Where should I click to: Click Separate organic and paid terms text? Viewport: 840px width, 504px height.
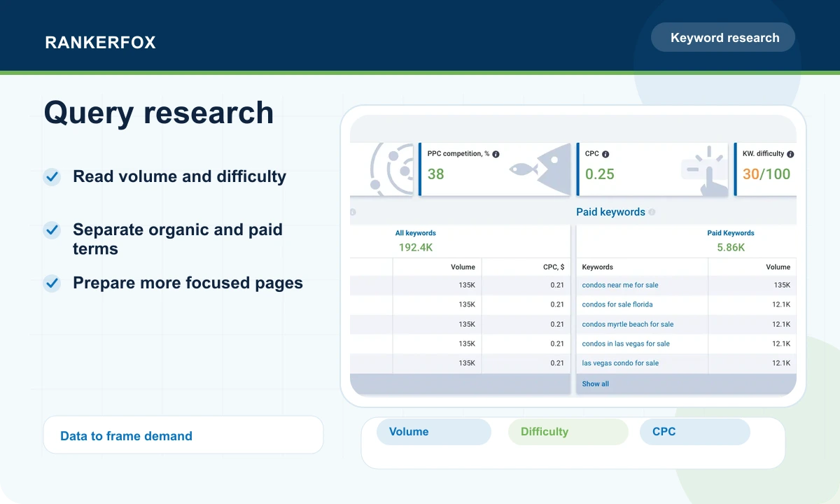(178, 239)
